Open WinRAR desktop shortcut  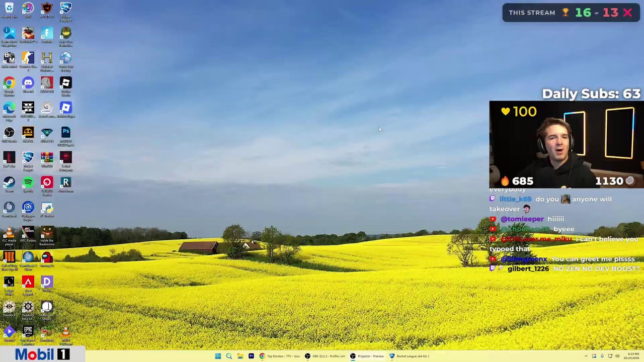coord(47,160)
